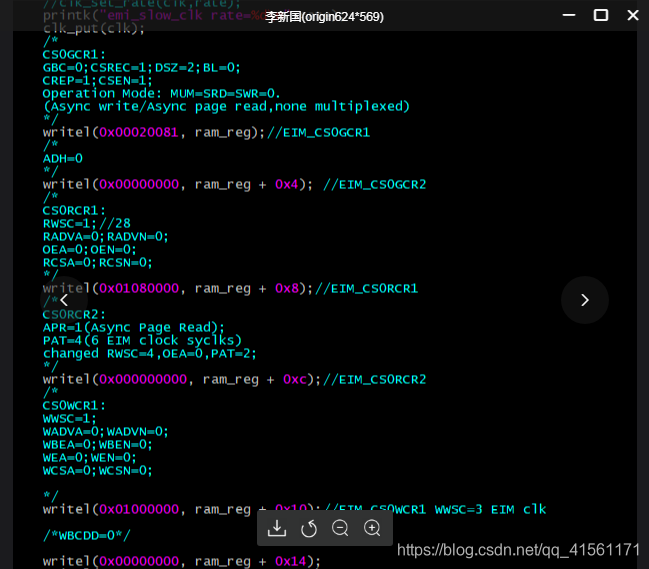Click the 'WADVA=0;WADVN=0;' code line
This screenshot has height=569, width=649.
click(x=106, y=431)
